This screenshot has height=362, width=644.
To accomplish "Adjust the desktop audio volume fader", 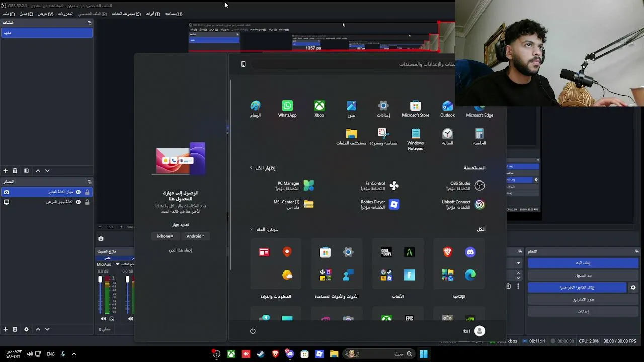I will click(128, 280).
